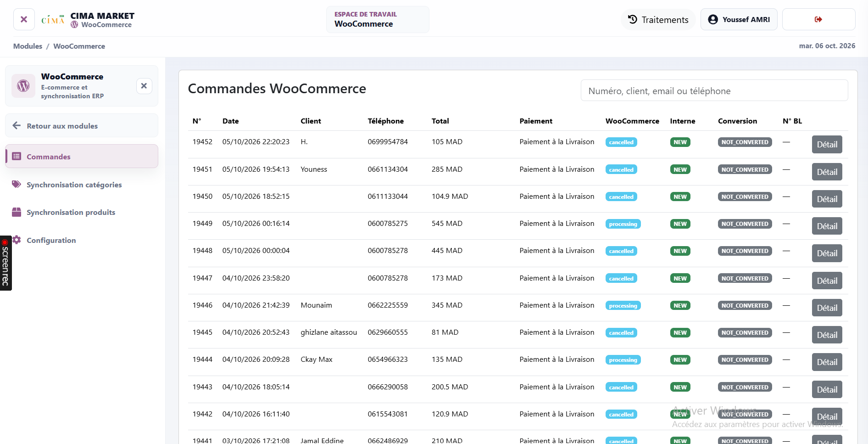Viewport: 868px width, 444px height.
Task: Open Synchronisation catégories in the sidebar
Action: pos(82,185)
